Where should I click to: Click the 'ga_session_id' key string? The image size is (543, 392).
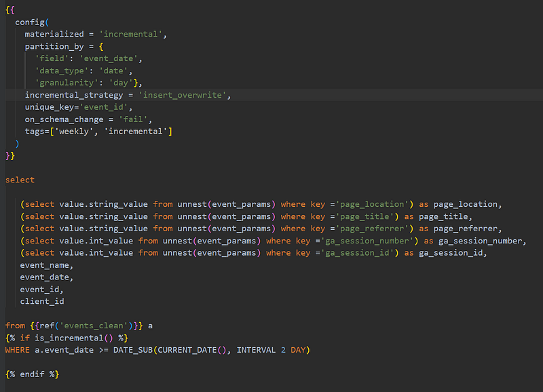[357, 253]
